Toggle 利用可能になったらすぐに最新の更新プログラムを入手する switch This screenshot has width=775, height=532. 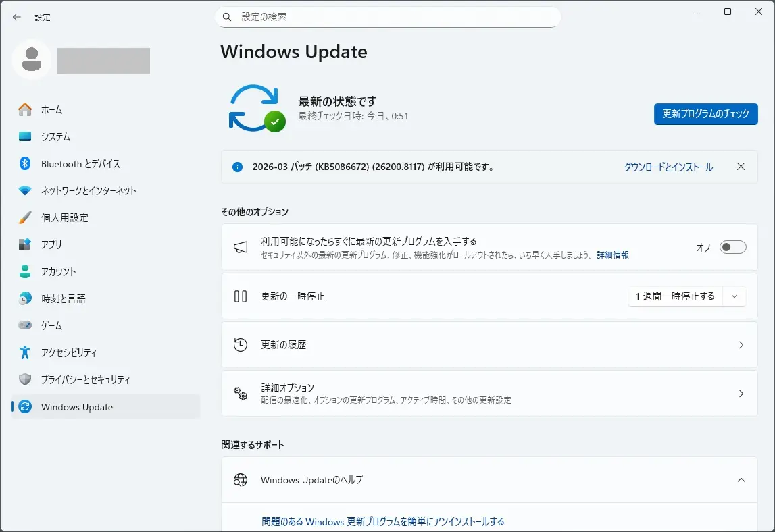click(732, 247)
